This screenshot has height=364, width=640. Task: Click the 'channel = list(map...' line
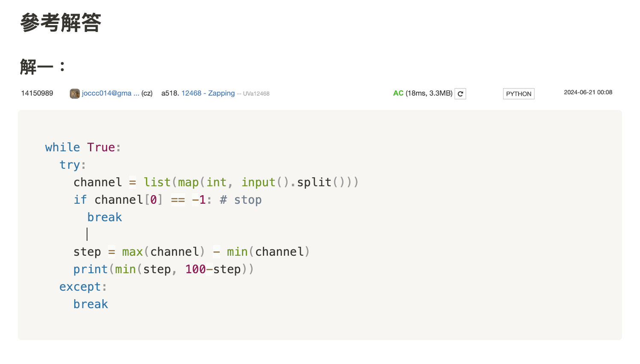click(x=215, y=182)
